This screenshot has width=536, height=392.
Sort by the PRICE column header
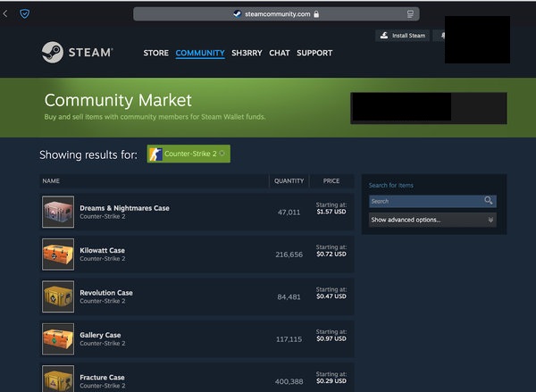coord(331,180)
